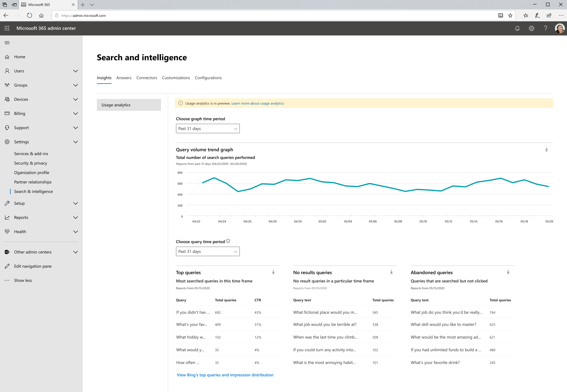Image resolution: width=567 pixels, height=392 pixels.
Task: Switch to the Connectors tab
Action: [x=146, y=78]
